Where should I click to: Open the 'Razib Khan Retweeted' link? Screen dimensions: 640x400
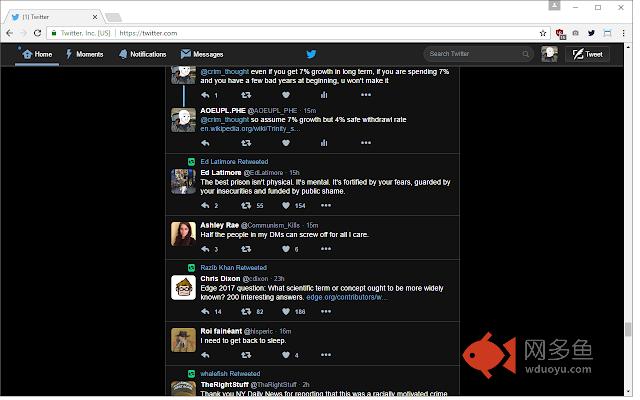pos(233,268)
